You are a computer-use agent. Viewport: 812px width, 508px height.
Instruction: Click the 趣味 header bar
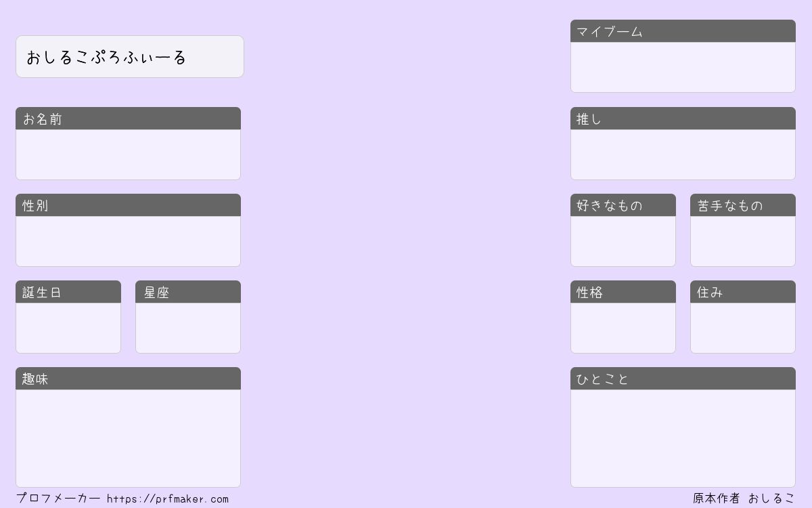click(x=128, y=379)
